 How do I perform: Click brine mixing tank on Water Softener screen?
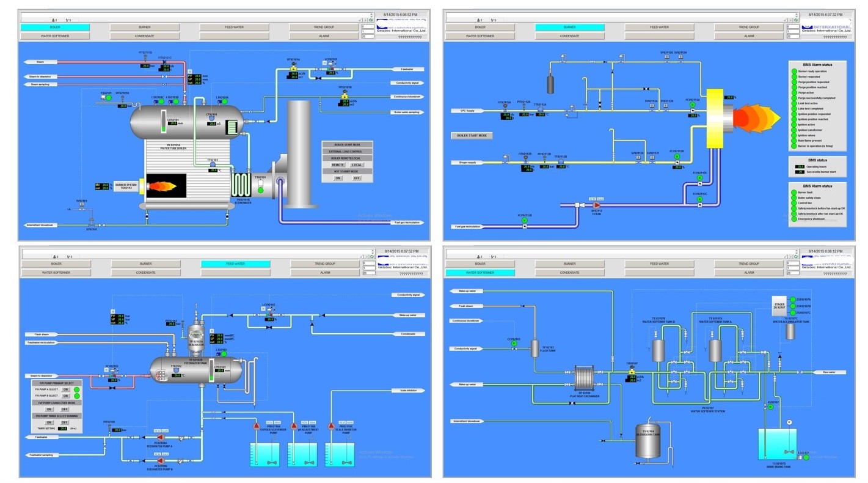(x=778, y=444)
